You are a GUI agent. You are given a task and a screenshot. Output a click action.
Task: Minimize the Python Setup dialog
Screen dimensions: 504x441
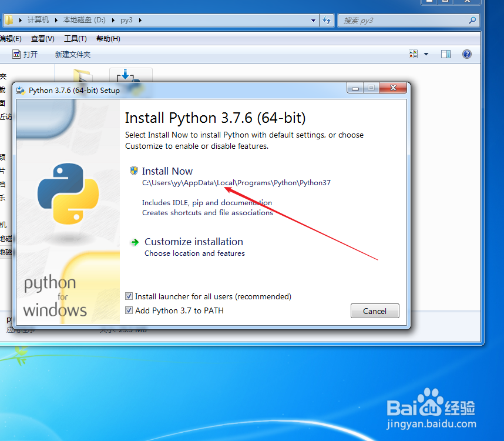(355, 88)
